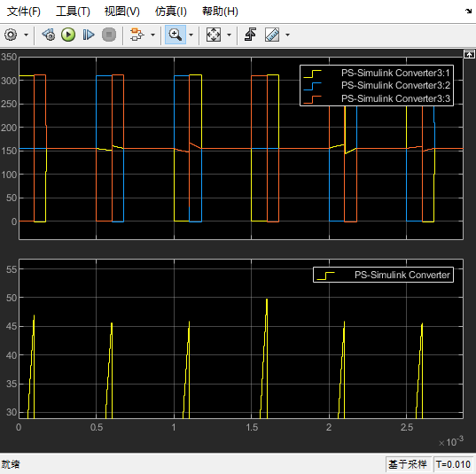Open the Configuration Properties gear icon
This screenshot has height=474, width=476.
11,35
